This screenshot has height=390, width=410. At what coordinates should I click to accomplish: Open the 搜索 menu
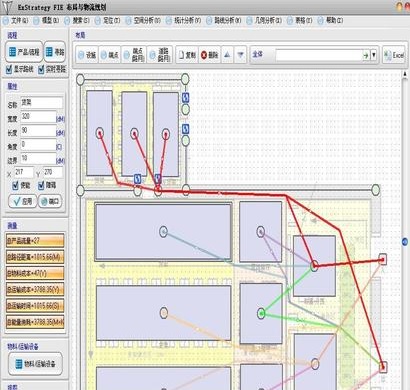77,21
